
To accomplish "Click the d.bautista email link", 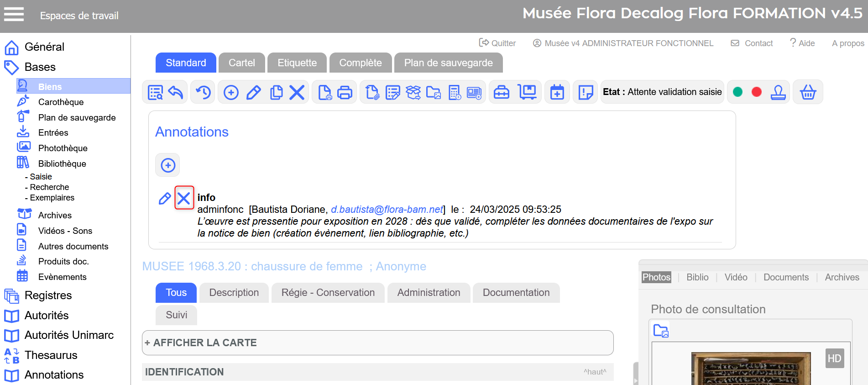I will coord(387,209).
